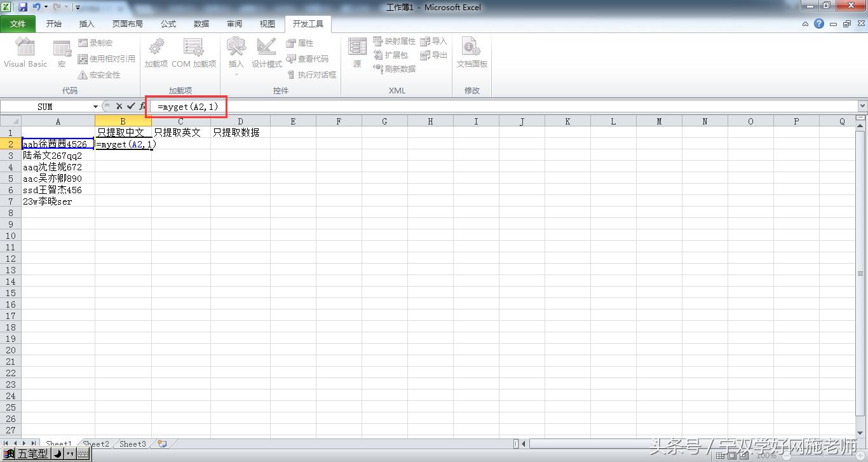Screen dimensions: 868x462
Task: Switch to the 插入 ribbon tab
Action: coord(86,24)
